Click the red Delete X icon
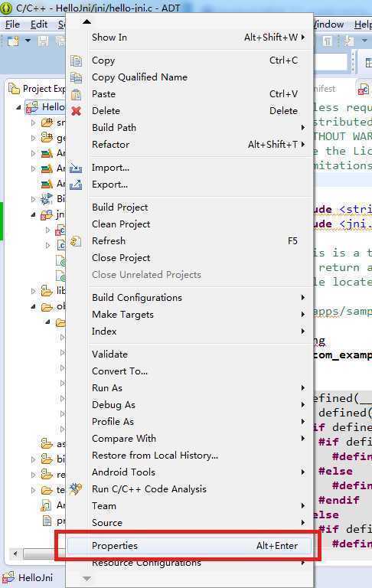This screenshot has height=588, width=372. click(x=76, y=111)
